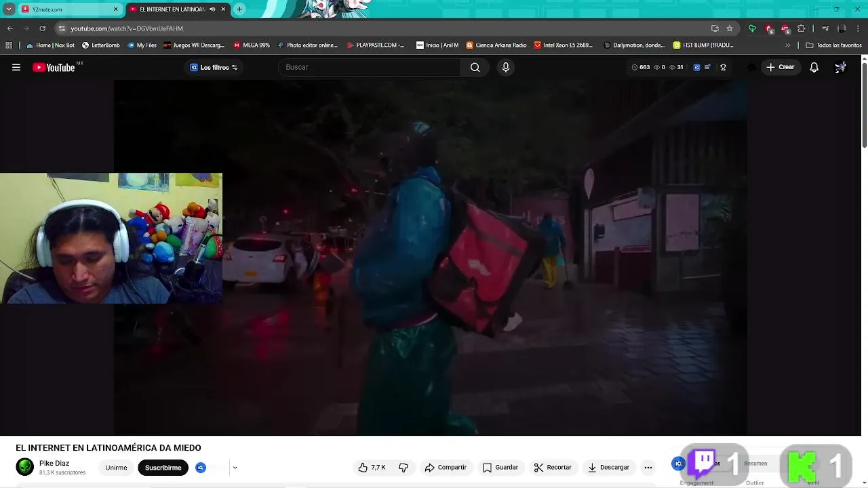Go to YouTube home via logo
Screen dimensions: 868x488
54,67
